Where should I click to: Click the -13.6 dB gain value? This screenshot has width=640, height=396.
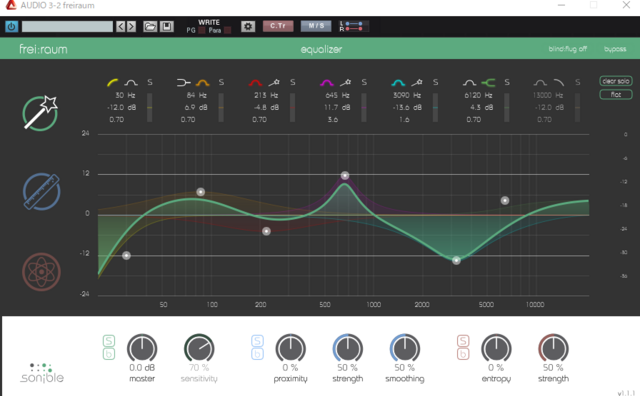point(407,107)
